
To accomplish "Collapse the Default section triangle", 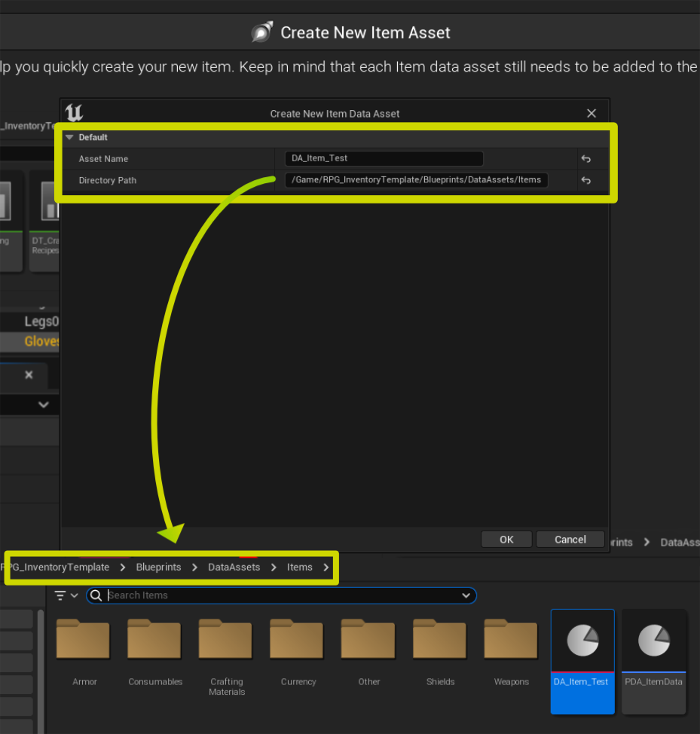I will coord(69,138).
